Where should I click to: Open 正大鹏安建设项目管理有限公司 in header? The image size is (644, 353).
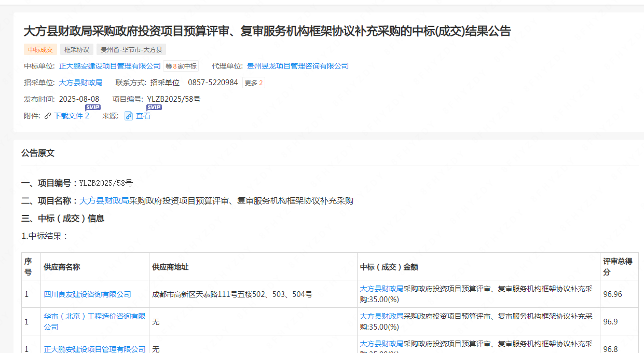click(x=110, y=66)
